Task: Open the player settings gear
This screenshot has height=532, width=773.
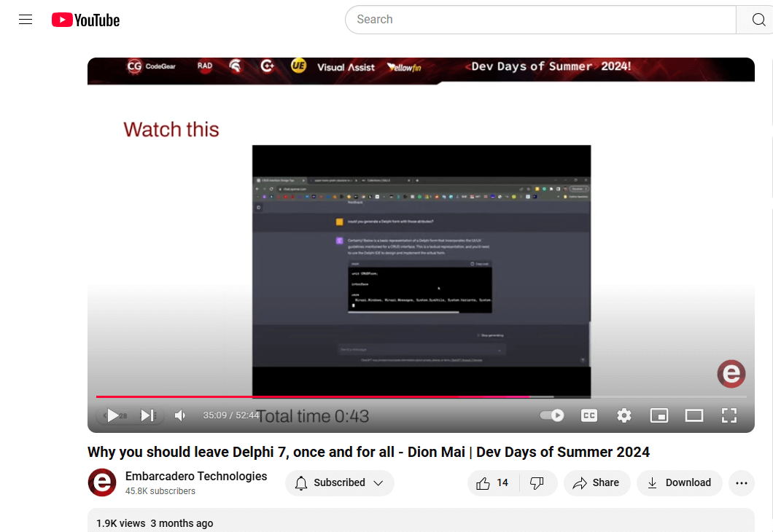Action: point(624,415)
